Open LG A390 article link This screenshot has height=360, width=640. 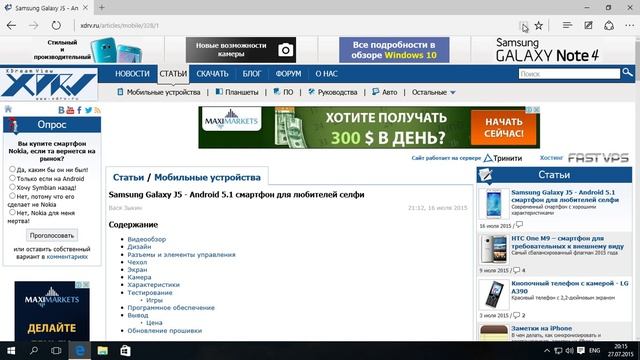(x=570, y=287)
